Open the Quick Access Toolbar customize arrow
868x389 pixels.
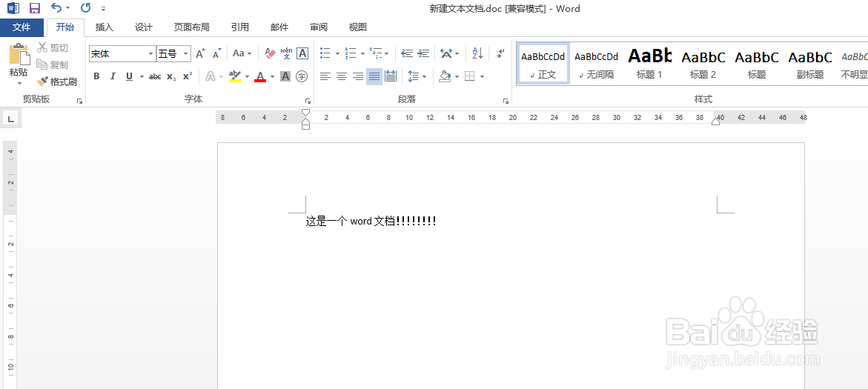tap(103, 8)
